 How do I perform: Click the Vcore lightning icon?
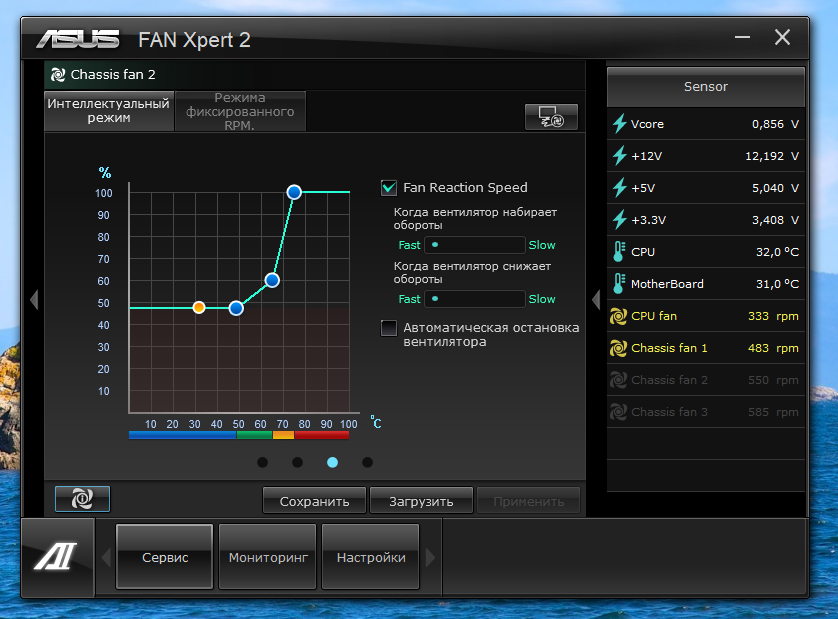coord(619,123)
